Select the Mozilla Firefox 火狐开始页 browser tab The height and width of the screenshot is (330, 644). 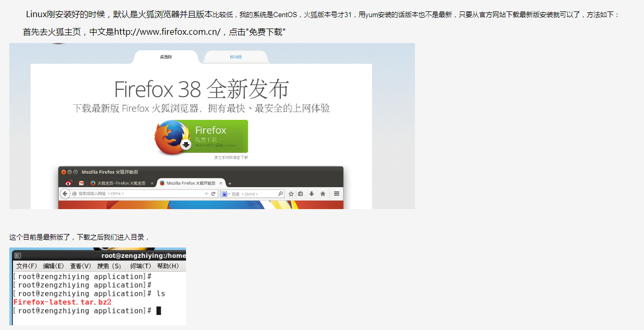click(192, 183)
